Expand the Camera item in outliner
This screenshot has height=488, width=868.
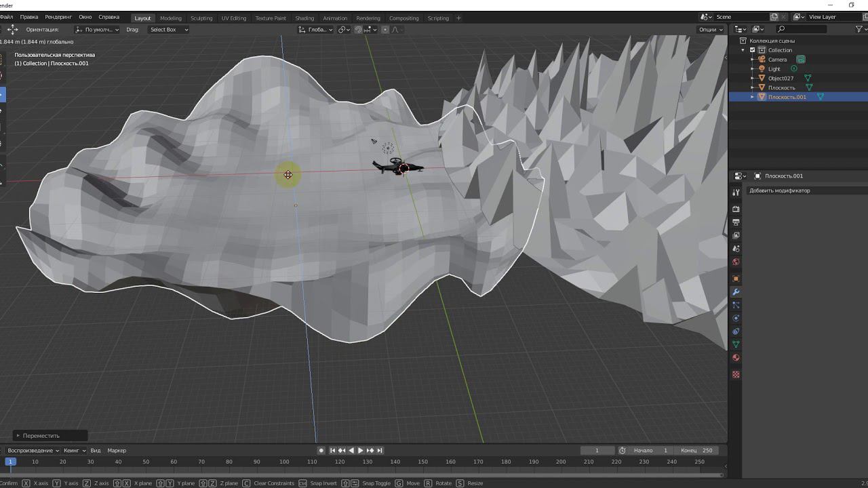[x=752, y=60]
